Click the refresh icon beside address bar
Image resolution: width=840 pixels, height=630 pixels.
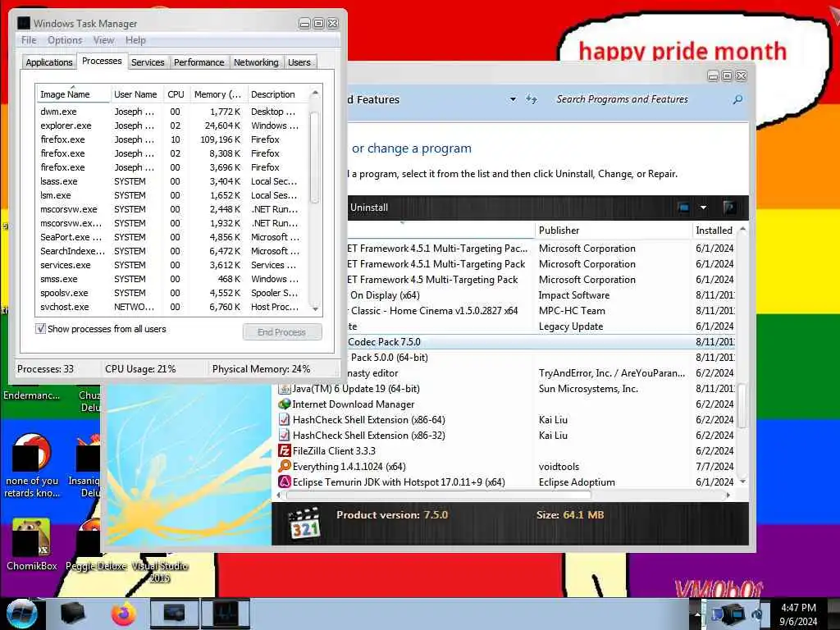pos(531,99)
